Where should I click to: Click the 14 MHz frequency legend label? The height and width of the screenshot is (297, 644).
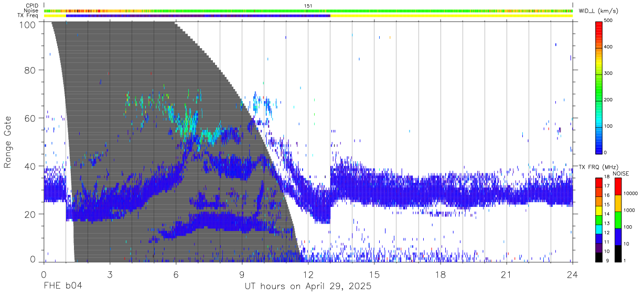tap(608, 215)
